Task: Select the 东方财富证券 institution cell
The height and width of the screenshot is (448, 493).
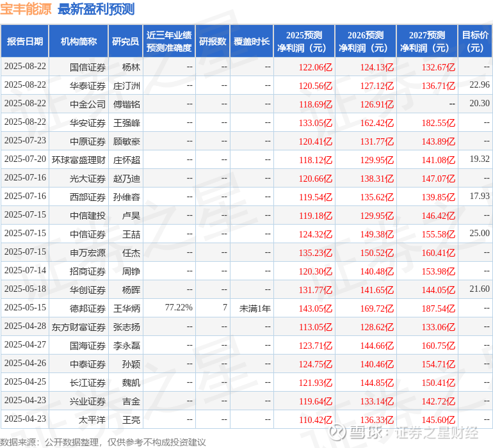Action: pos(79,327)
